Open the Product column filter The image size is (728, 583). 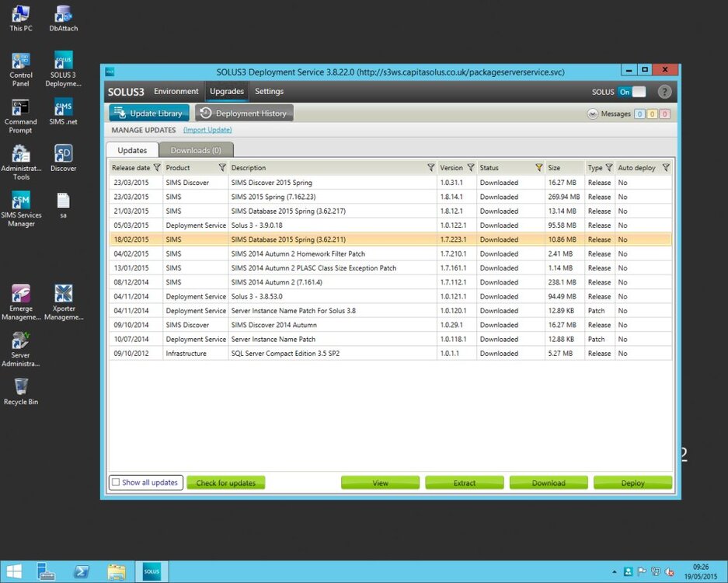222,168
